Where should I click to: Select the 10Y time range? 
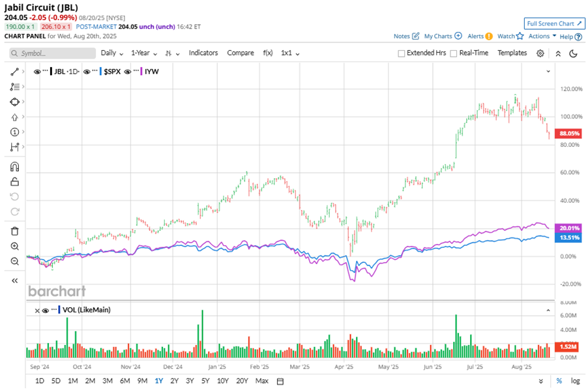coord(223,381)
